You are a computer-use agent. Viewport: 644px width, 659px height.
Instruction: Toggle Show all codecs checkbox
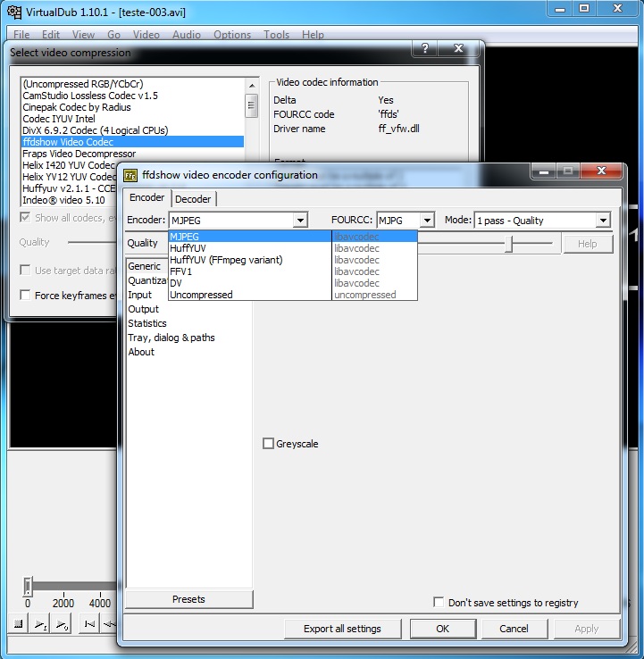25,217
